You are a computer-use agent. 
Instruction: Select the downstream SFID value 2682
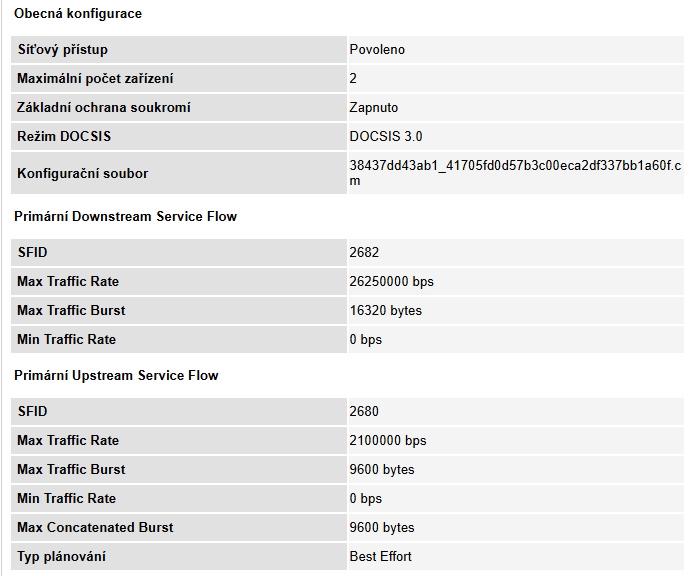(x=364, y=253)
